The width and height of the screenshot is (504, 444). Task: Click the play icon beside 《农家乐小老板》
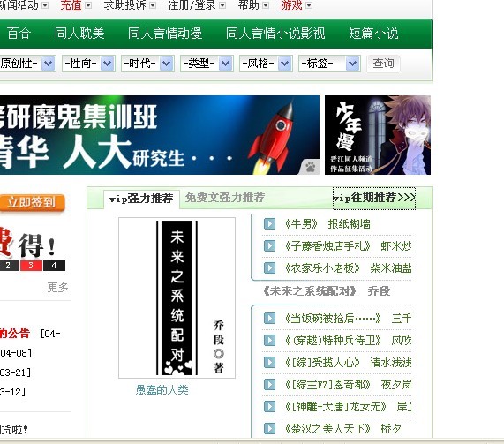(x=269, y=267)
